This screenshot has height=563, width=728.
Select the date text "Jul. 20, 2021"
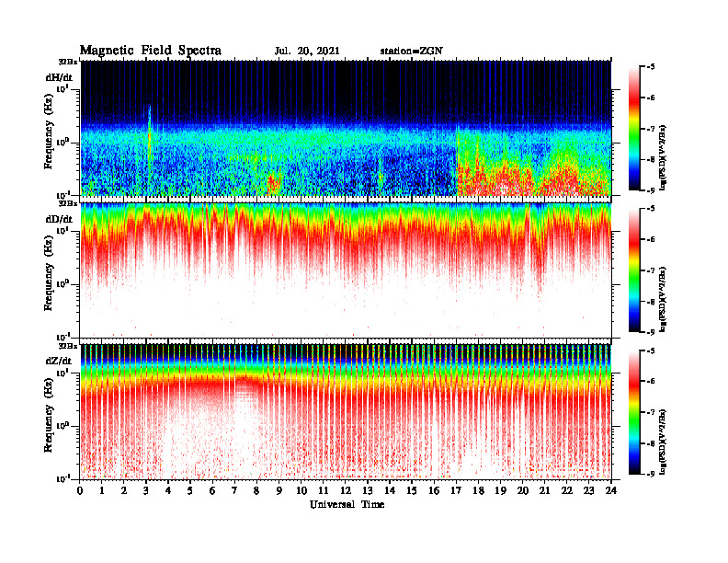point(307,52)
